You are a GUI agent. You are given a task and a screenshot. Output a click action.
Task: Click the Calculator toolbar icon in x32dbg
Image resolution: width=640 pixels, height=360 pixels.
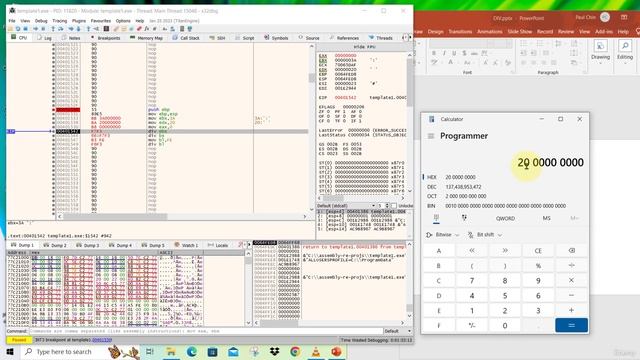182,29
